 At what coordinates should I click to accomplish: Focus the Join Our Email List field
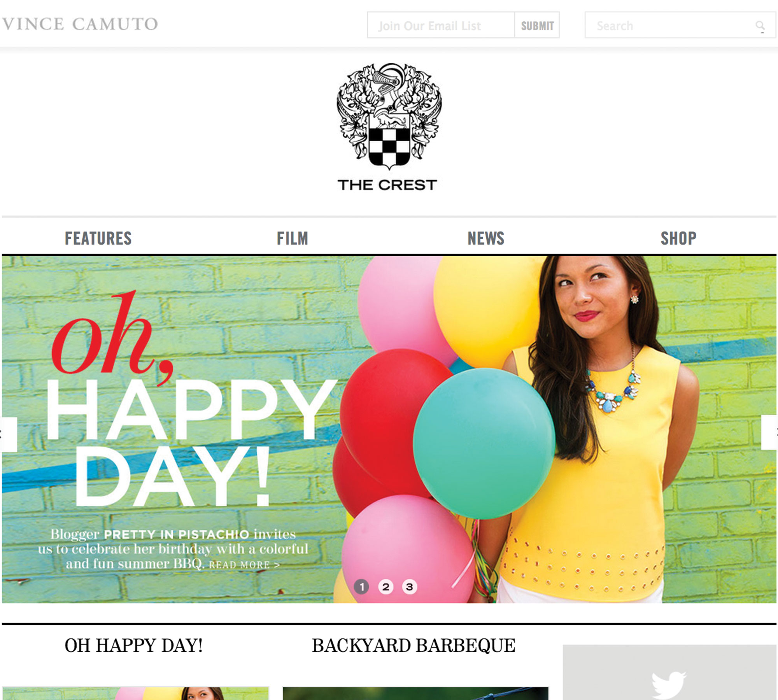441,25
